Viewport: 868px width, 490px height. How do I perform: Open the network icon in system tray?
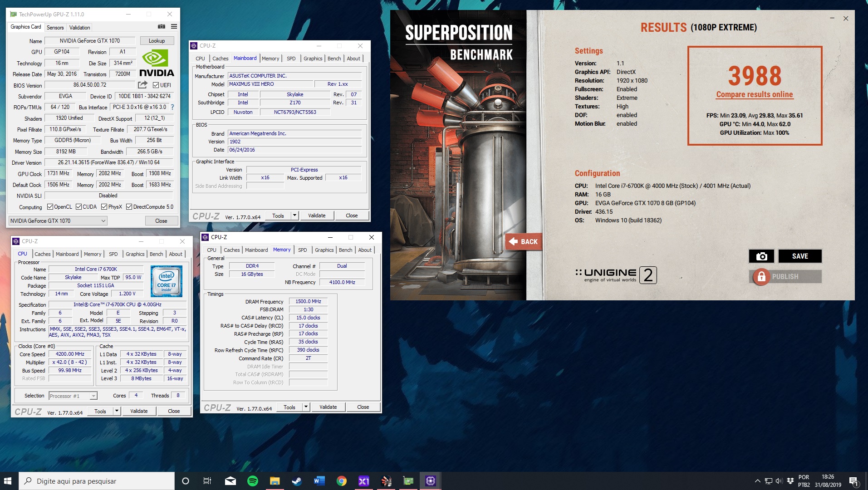pyautogui.click(x=768, y=481)
